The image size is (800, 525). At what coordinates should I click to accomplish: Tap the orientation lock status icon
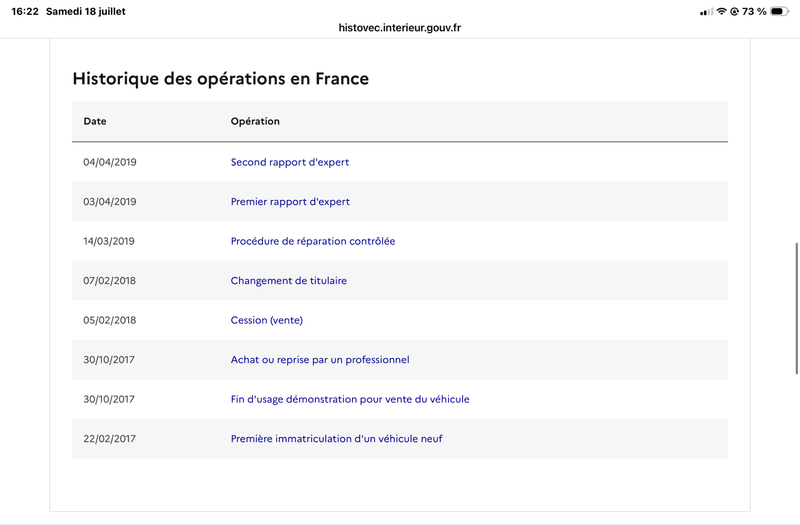coord(735,11)
